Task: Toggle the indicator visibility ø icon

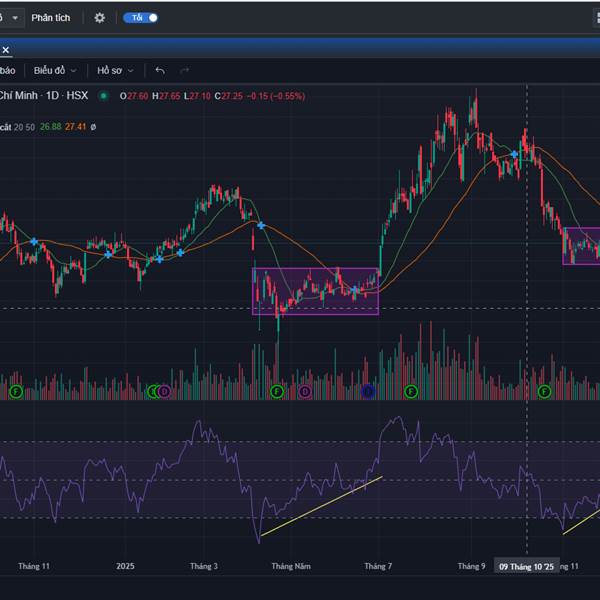Action: [94, 127]
